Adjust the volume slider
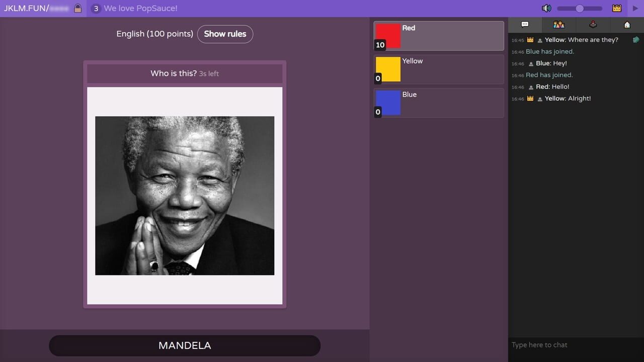This screenshot has width=644, height=362. pos(579,8)
